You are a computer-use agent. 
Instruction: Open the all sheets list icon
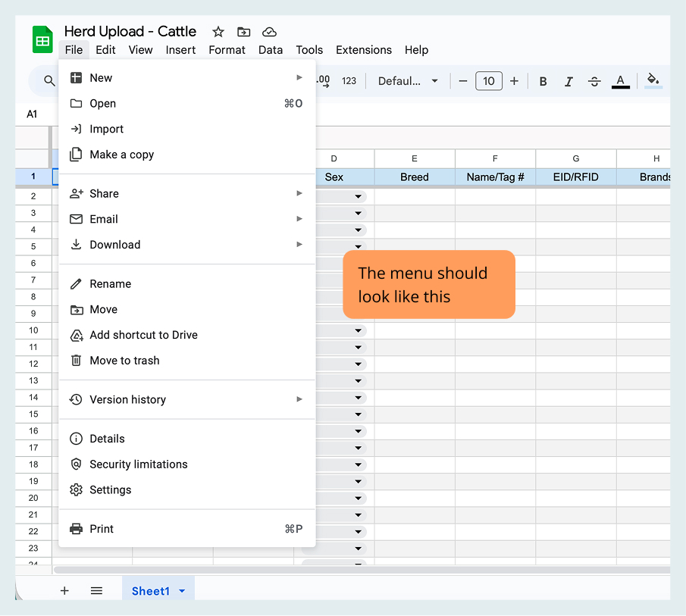96,591
